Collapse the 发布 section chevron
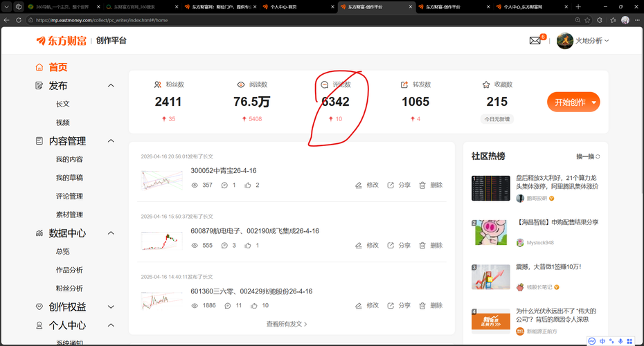644x346 pixels. click(111, 85)
